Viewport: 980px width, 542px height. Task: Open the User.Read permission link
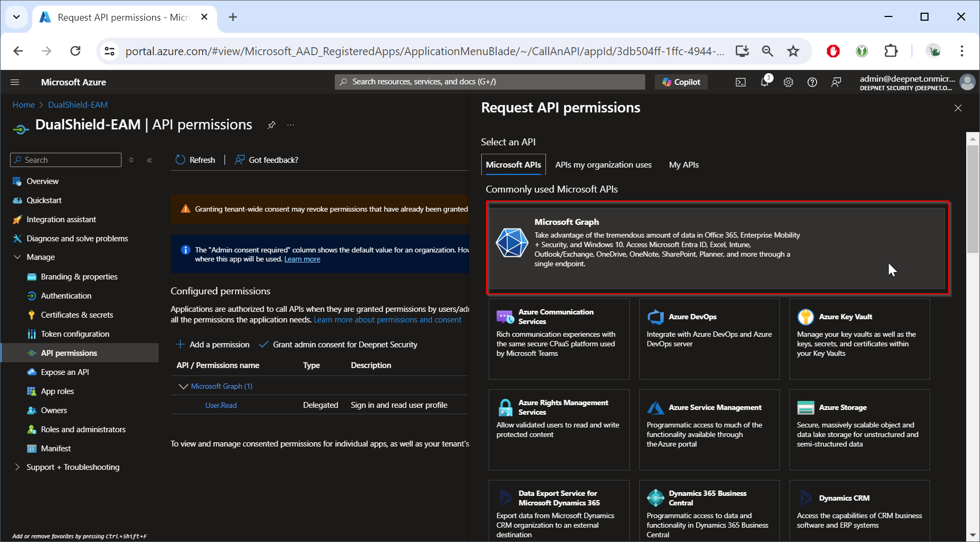point(221,405)
